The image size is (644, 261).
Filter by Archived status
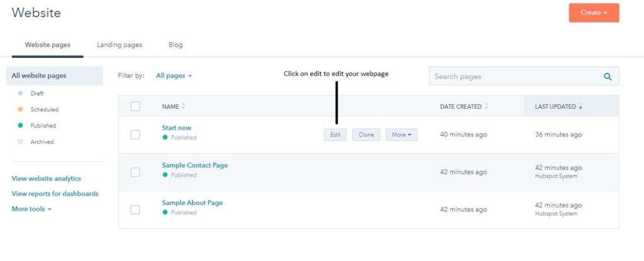(x=36, y=142)
